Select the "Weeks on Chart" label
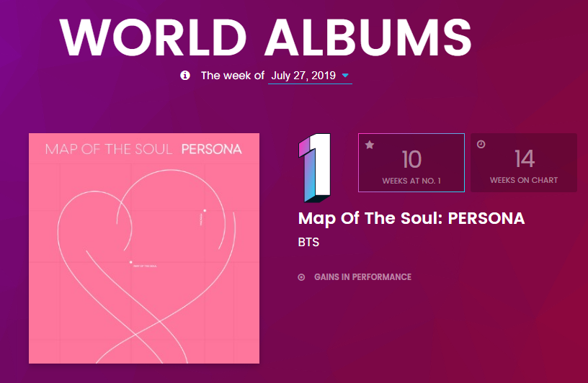 tap(524, 181)
